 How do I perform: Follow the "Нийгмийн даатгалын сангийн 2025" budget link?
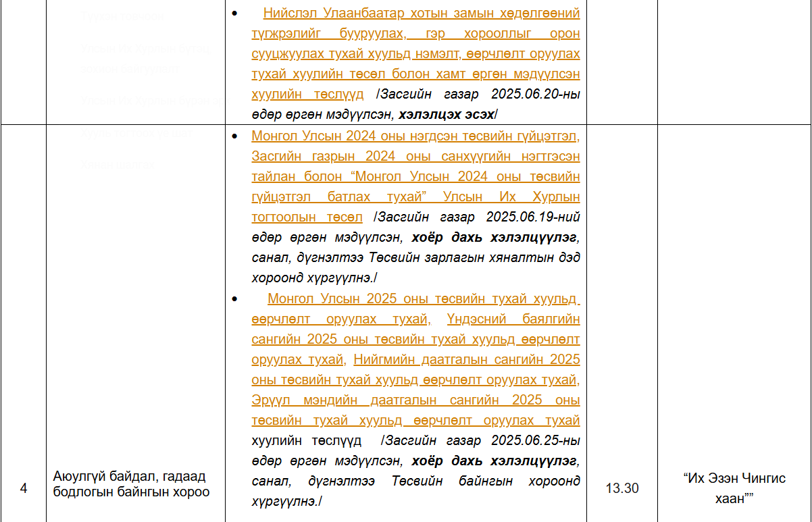pyautogui.click(x=415, y=369)
